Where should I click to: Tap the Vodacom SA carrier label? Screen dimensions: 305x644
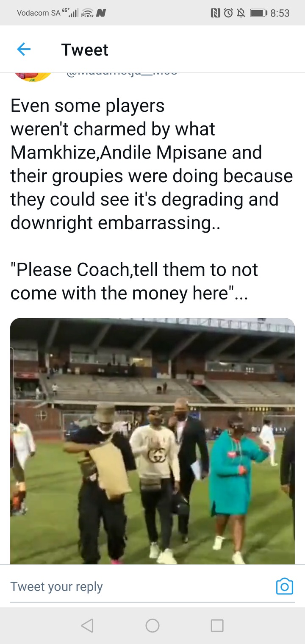coord(39,13)
